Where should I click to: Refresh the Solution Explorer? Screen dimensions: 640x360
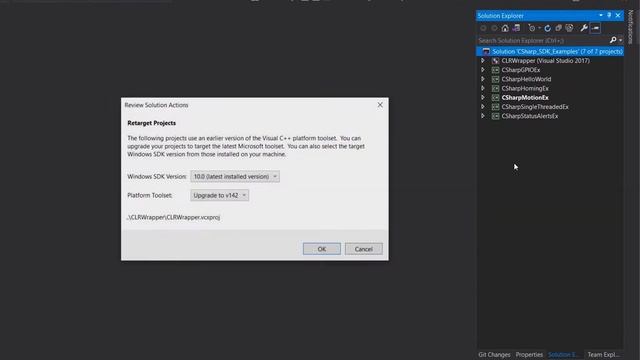click(547, 28)
